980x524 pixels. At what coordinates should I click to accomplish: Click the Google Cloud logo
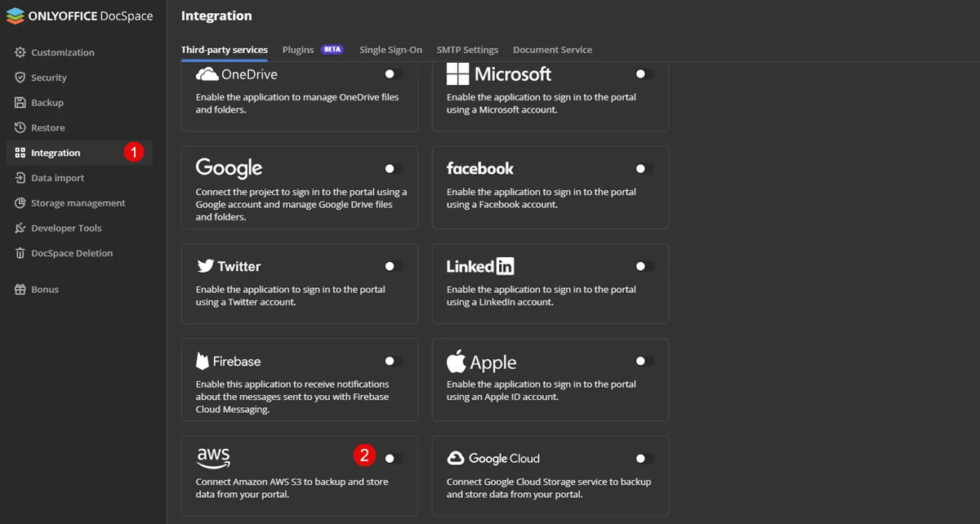pos(493,458)
